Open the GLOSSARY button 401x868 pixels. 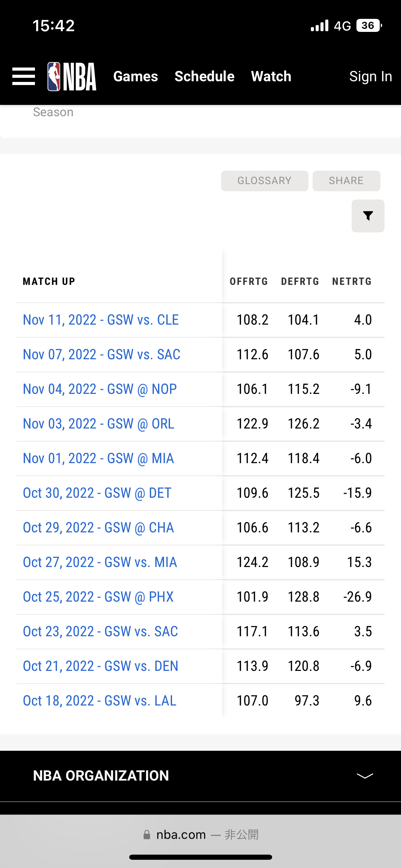(x=265, y=181)
